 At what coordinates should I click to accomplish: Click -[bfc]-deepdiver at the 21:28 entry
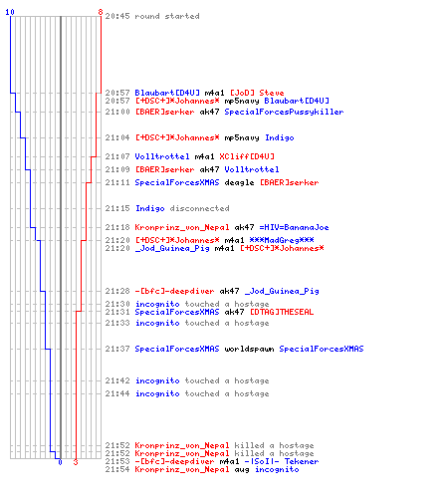(x=174, y=291)
